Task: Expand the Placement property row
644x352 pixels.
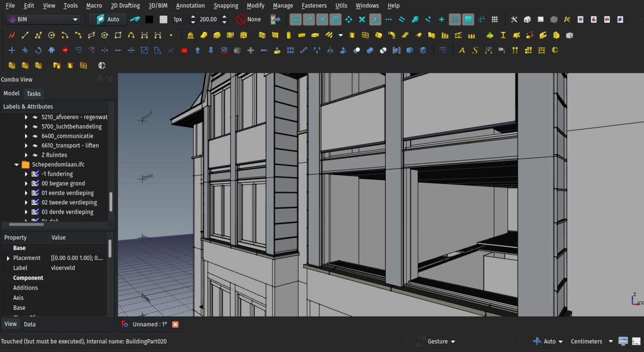Action: point(8,258)
